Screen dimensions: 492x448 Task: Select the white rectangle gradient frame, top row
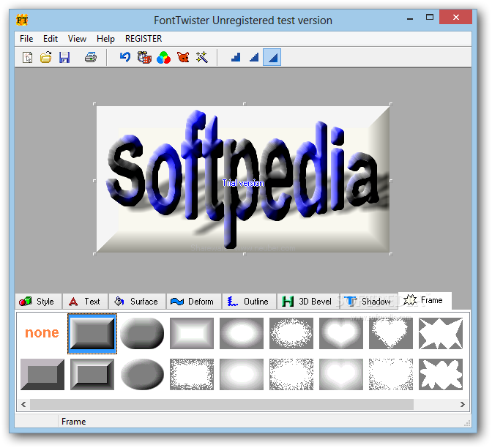(x=192, y=333)
